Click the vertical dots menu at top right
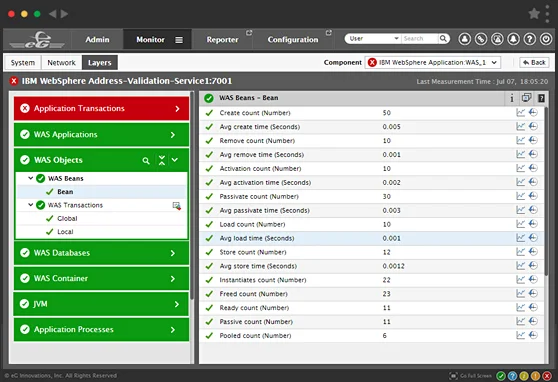Image resolution: width=558 pixels, height=382 pixels. pyautogui.click(x=547, y=14)
